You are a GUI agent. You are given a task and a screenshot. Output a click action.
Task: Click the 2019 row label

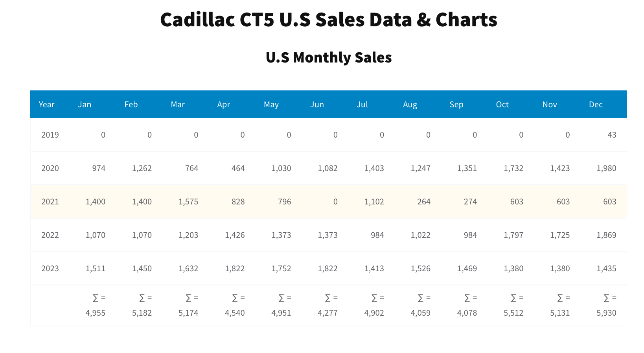(50, 135)
